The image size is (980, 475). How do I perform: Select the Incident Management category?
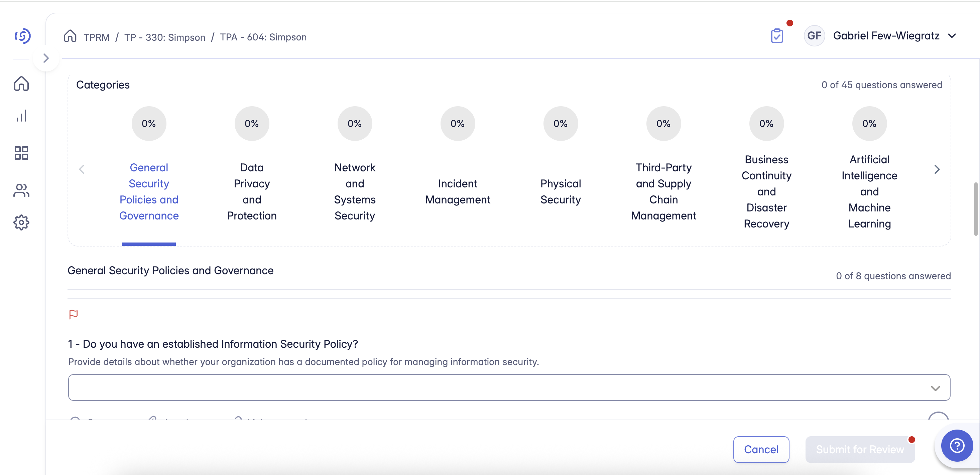tap(458, 191)
